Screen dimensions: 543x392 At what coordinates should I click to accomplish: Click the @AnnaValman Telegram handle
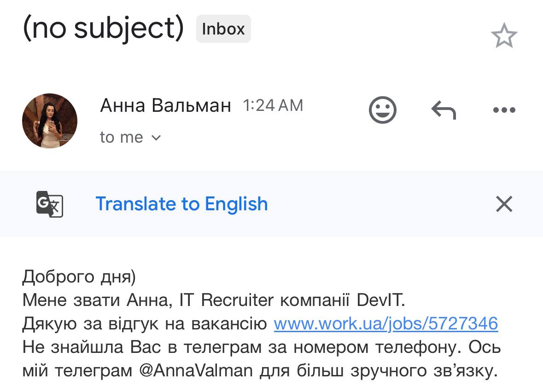[x=195, y=371]
